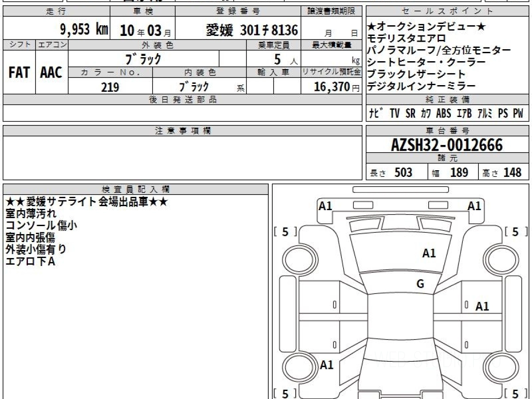Click the TV equipment code
Viewport: 532px width, 399px height.
click(395, 113)
